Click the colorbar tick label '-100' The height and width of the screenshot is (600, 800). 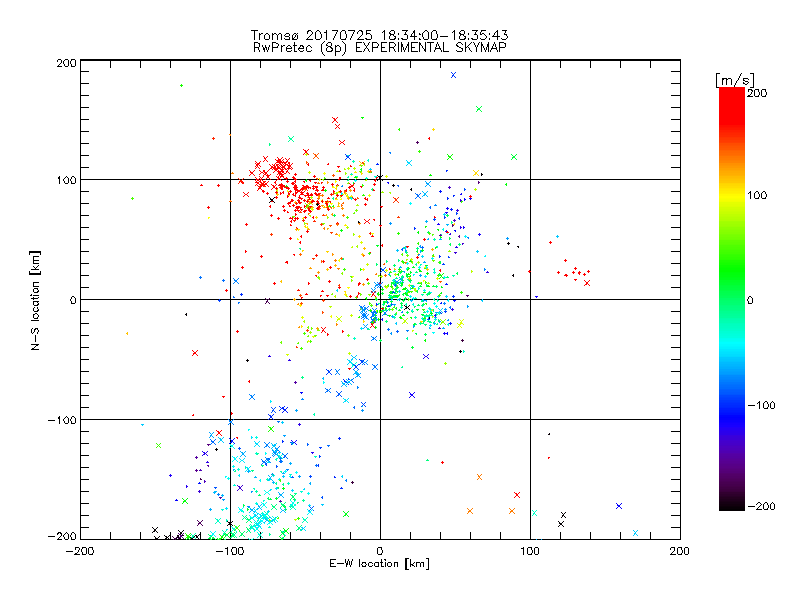tap(761, 405)
